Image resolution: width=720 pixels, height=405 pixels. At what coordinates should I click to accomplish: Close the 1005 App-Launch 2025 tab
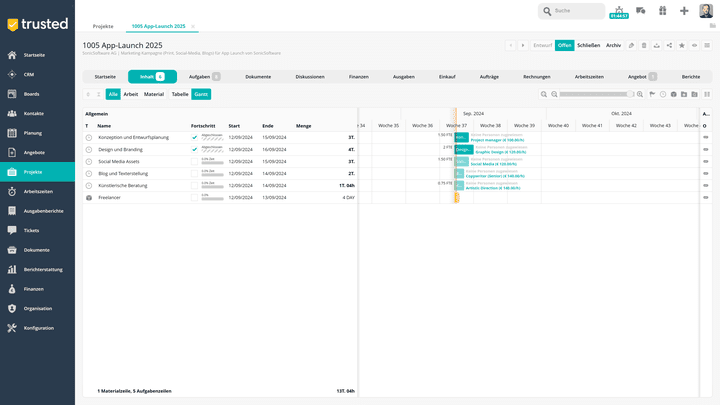point(193,26)
